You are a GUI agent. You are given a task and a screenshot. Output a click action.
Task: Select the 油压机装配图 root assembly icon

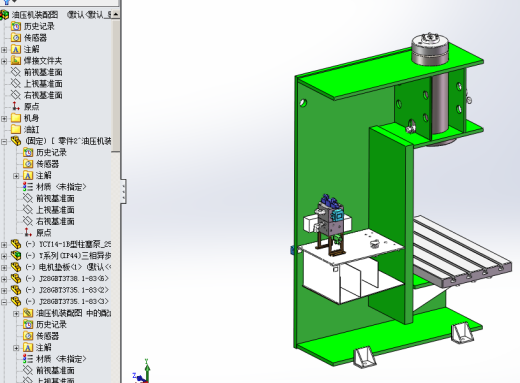pos(4,15)
